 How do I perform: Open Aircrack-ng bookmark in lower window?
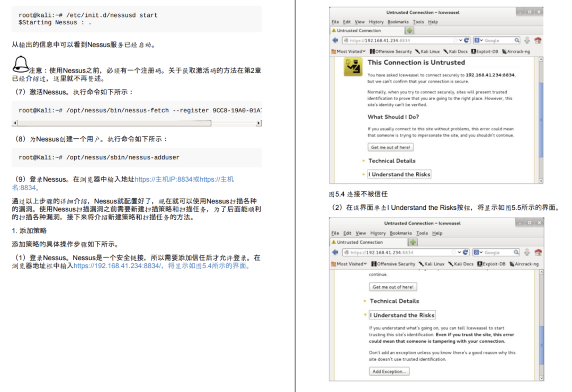[x=524, y=264]
